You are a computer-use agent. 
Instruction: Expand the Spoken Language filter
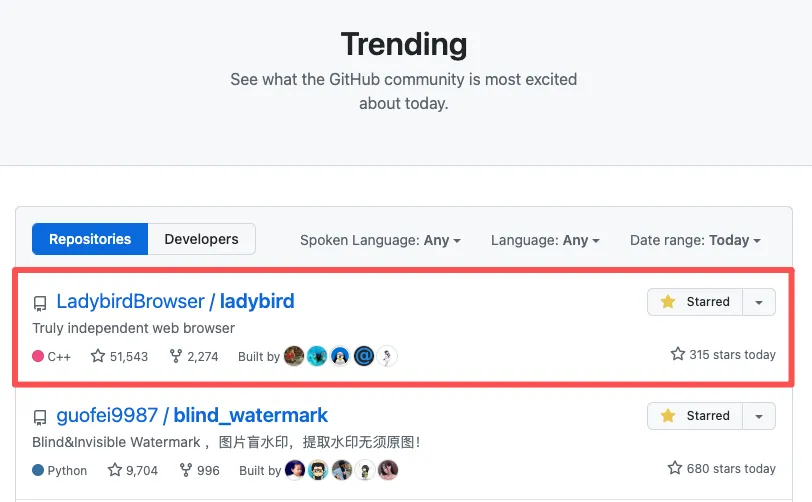pos(380,240)
